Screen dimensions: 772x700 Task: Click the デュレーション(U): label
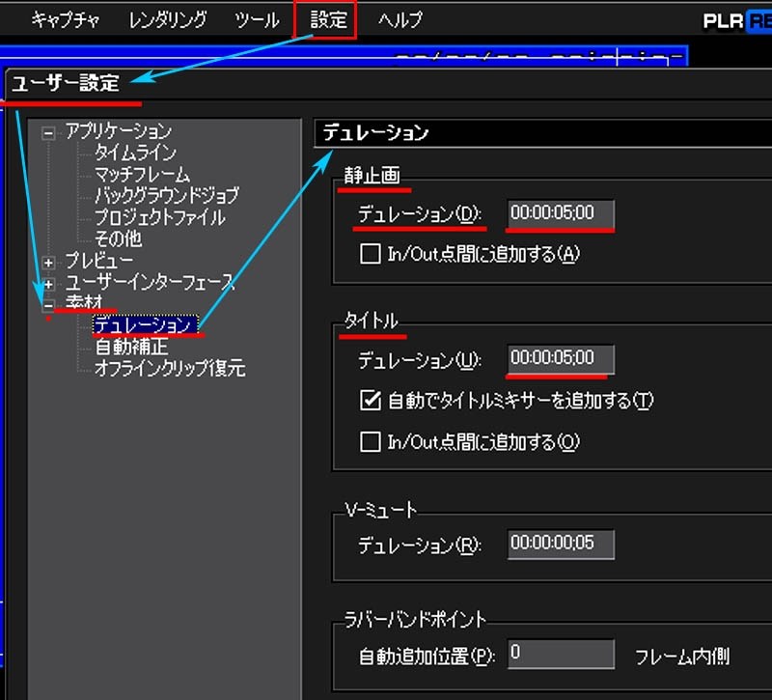coord(420,360)
